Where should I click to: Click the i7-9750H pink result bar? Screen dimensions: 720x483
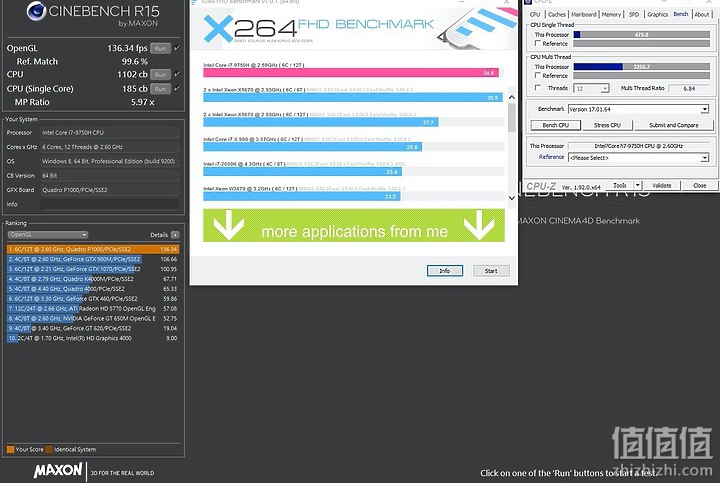coord(351,73)
